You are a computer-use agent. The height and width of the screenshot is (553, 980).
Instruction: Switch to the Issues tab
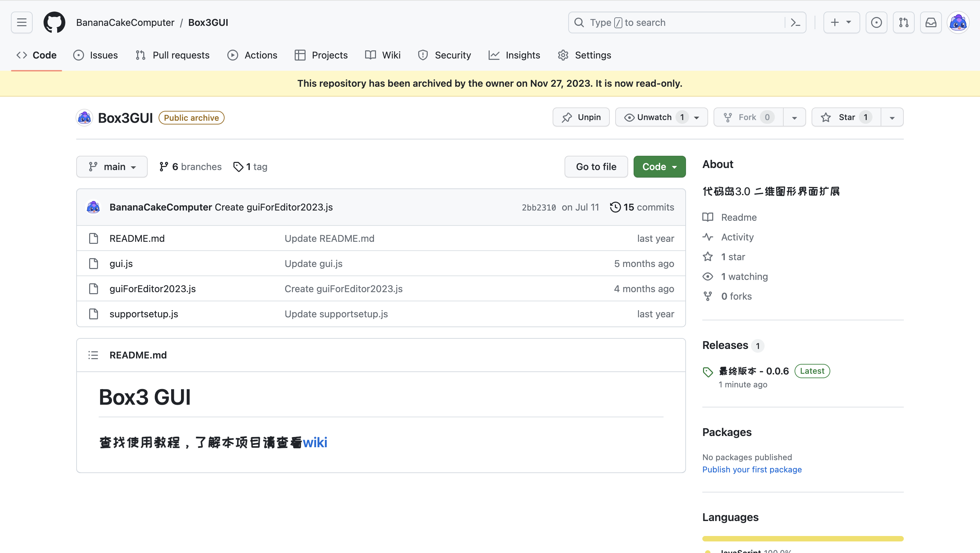click(x=96, y=55)
